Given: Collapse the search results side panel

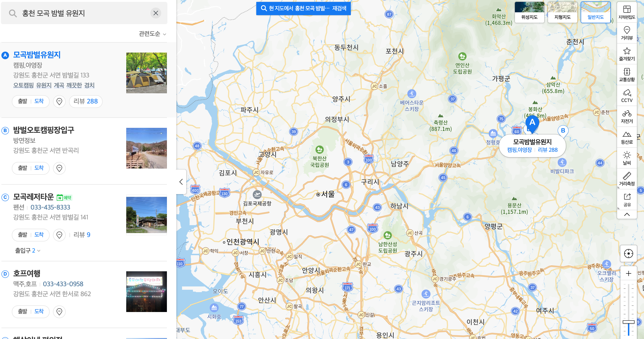Looking at the screenshot, I should tap(181, 182).
